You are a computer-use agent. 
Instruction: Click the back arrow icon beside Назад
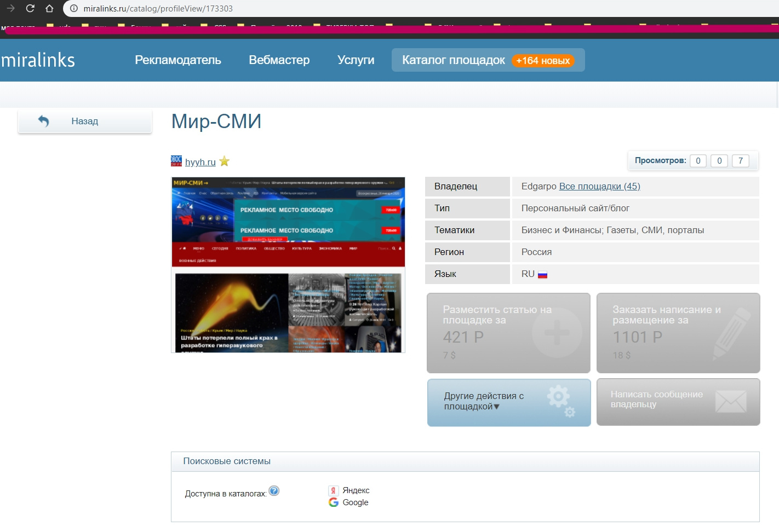(x=43, y=121)
